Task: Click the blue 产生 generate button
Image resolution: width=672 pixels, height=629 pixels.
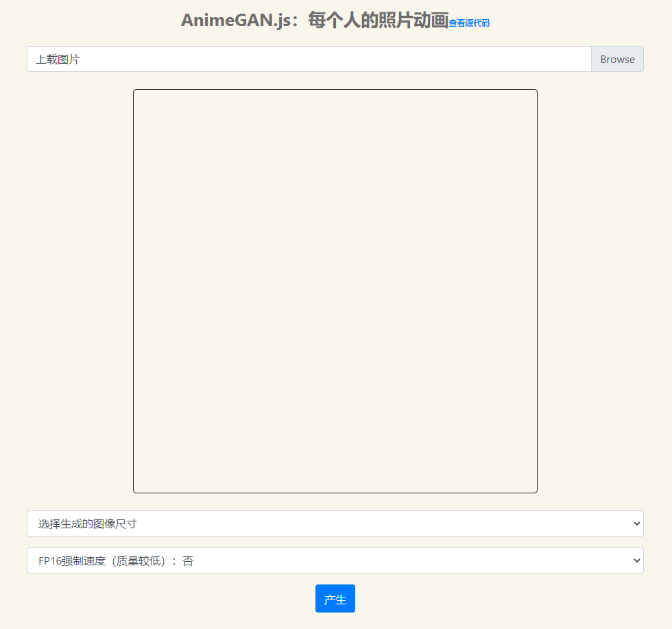Action: 335,599
